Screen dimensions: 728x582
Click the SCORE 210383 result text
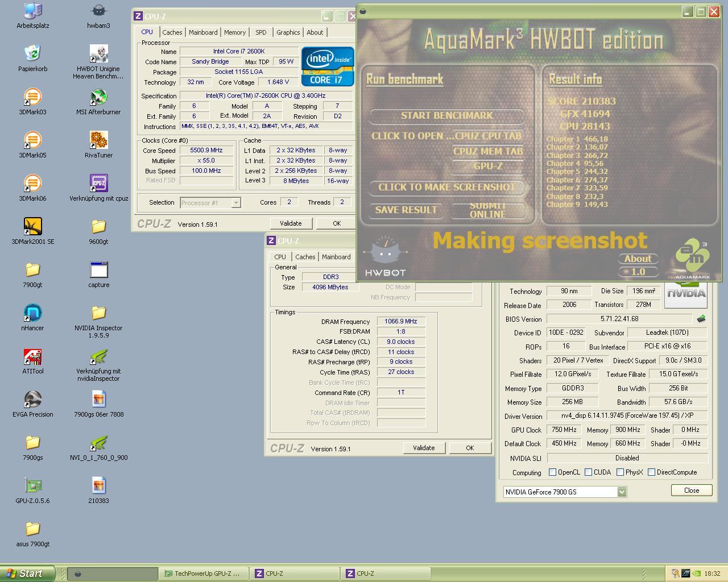coord(581,102)
